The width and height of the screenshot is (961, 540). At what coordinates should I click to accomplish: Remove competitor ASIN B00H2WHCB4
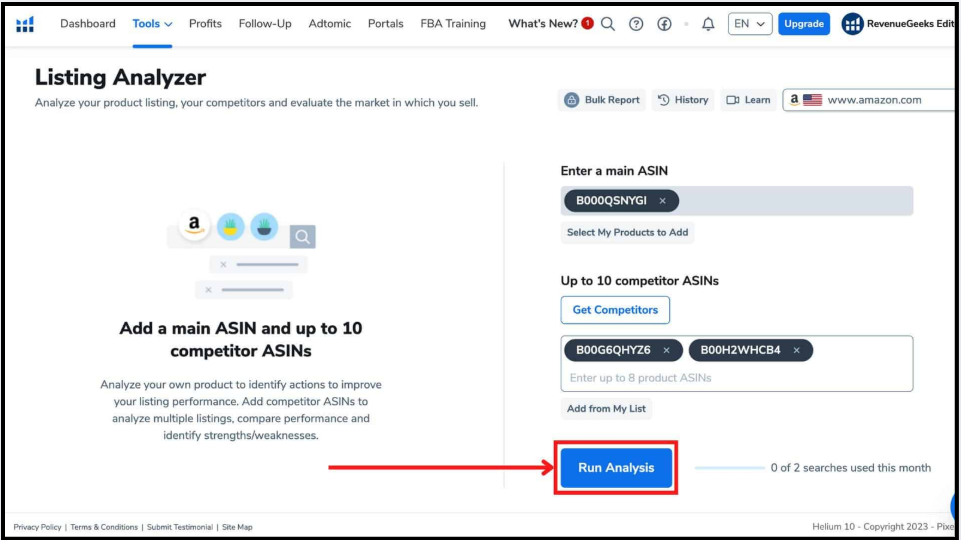(x=797, y=350)
